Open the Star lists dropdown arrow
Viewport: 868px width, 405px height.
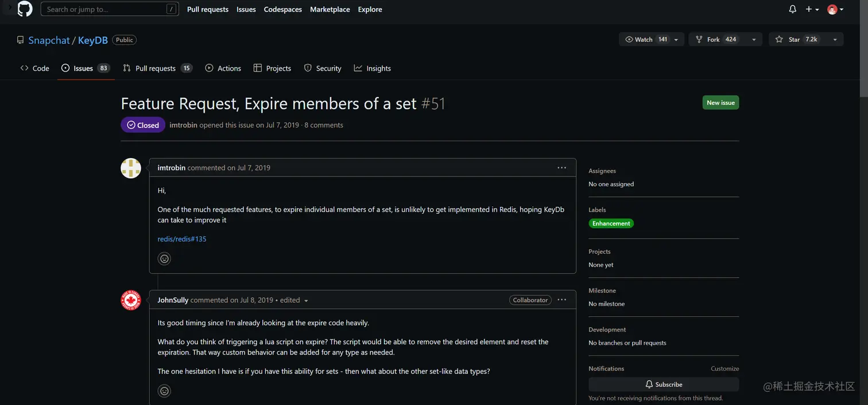click(835, 40)
